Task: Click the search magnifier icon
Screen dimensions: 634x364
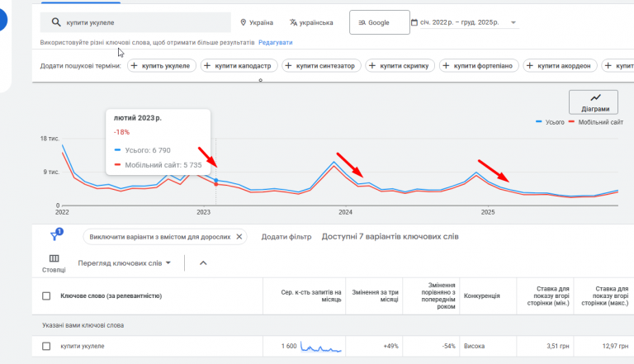Action: coord(56,22)
